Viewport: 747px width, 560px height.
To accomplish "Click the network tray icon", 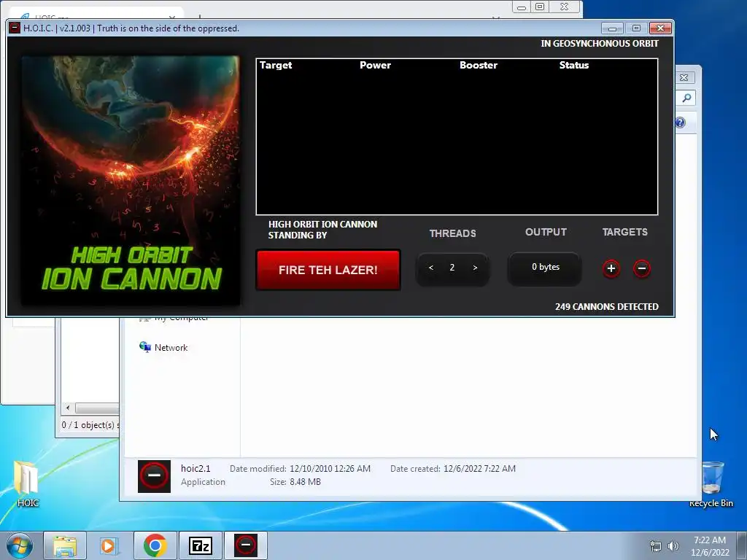I will coord(656,546).
